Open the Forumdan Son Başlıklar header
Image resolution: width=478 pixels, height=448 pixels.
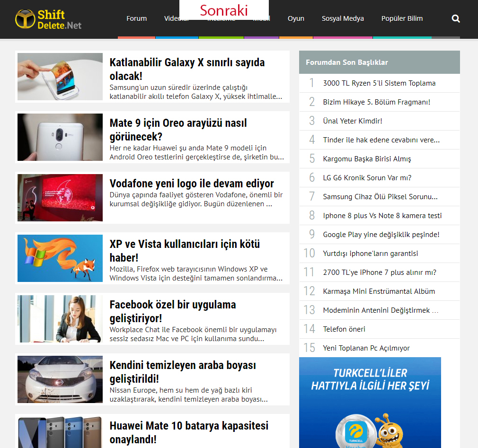coord(379,62)
